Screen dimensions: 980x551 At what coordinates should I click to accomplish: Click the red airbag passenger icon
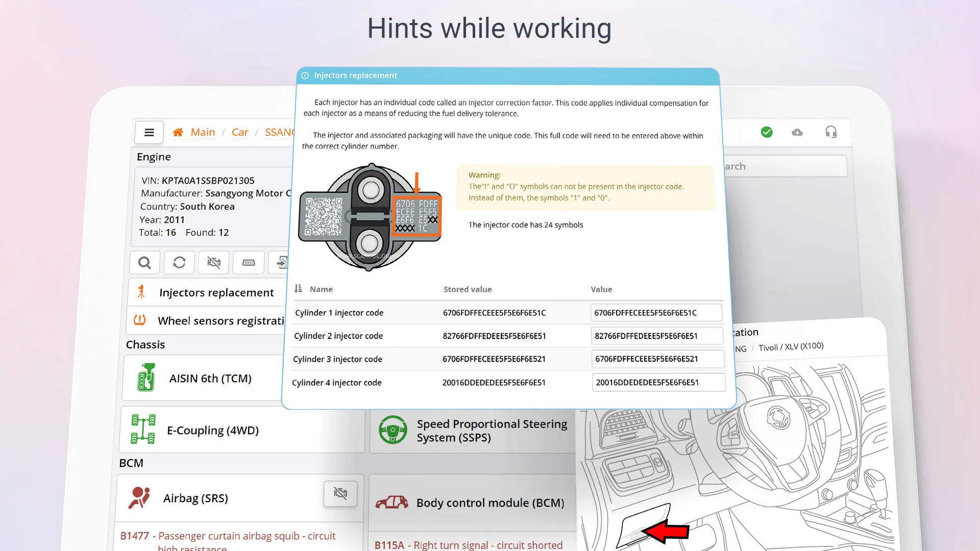point(139,498)
